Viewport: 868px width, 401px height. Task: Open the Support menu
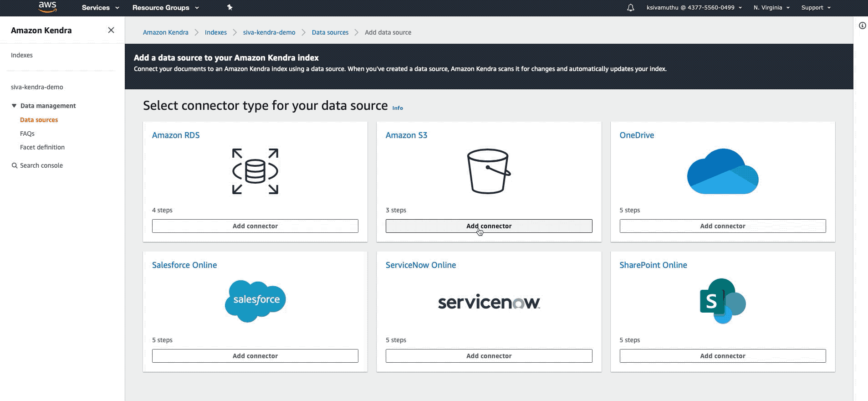816,8
